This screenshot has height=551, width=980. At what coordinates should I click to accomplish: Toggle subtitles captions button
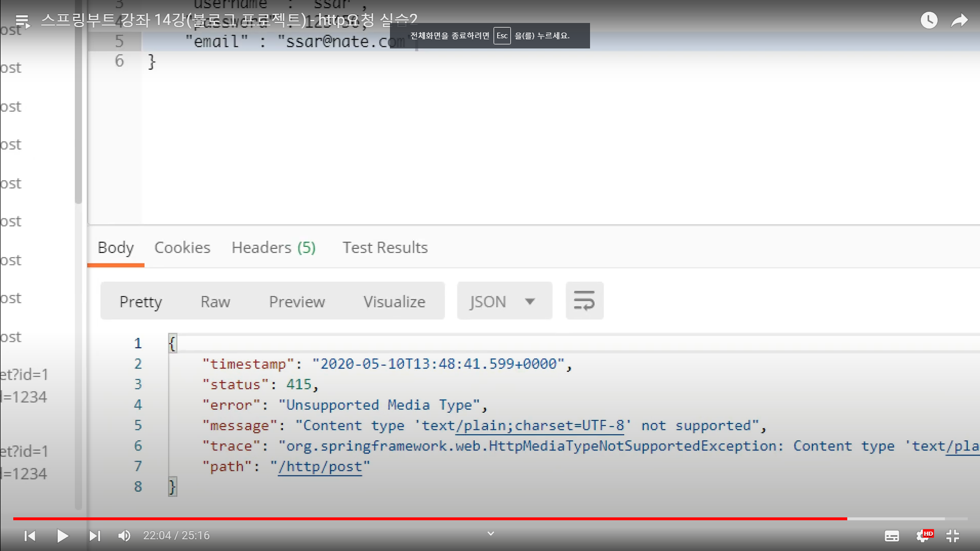pyautogui.click(x=892, y=536)
